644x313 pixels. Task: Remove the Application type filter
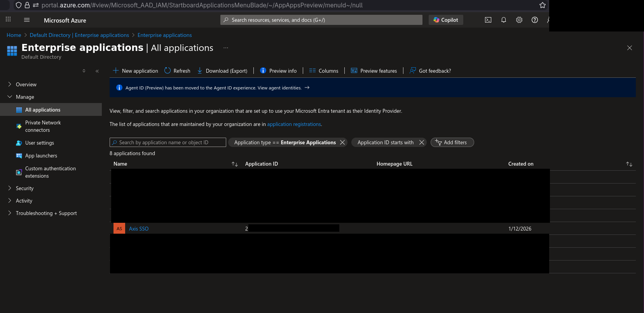(342, 142)
